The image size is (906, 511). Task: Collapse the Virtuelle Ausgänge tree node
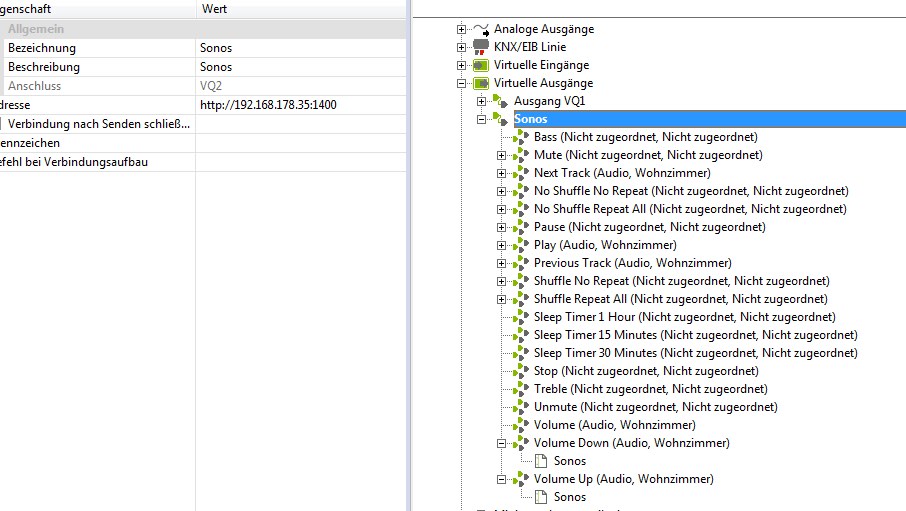(x=462, y=83)
